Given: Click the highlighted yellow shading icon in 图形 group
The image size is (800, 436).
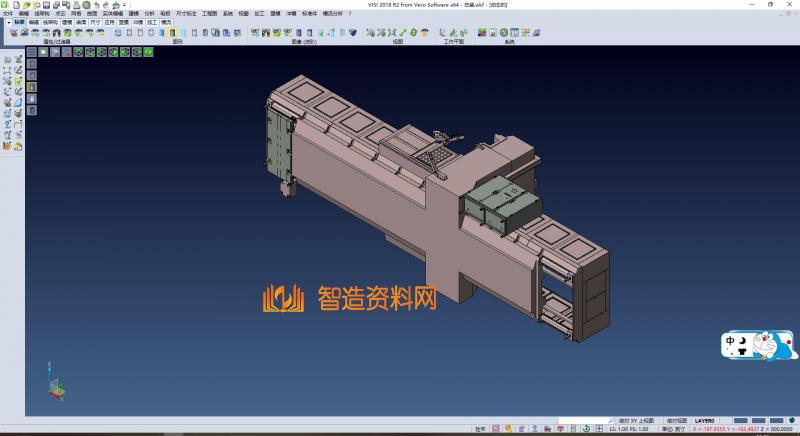Looking at the screenshot, I should pos(171,33).
